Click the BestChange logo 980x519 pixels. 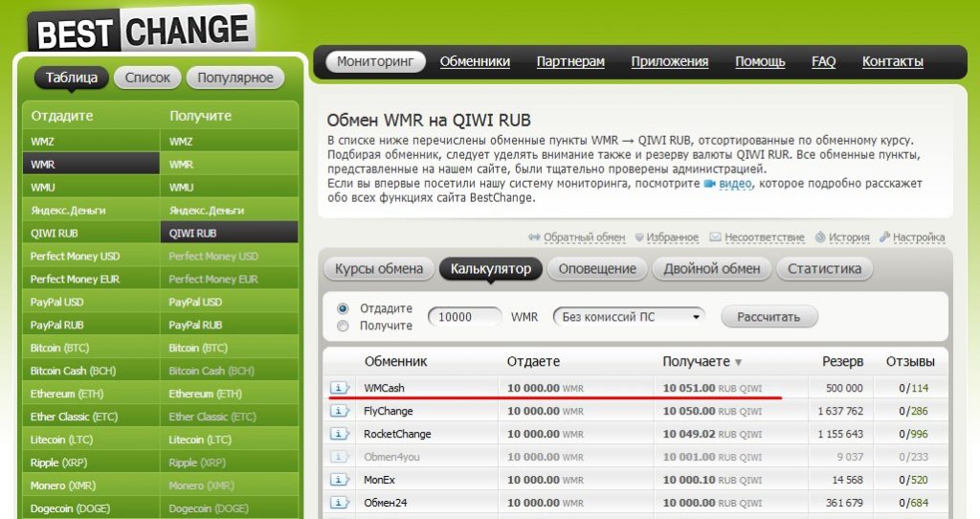[x=142, y=30]
